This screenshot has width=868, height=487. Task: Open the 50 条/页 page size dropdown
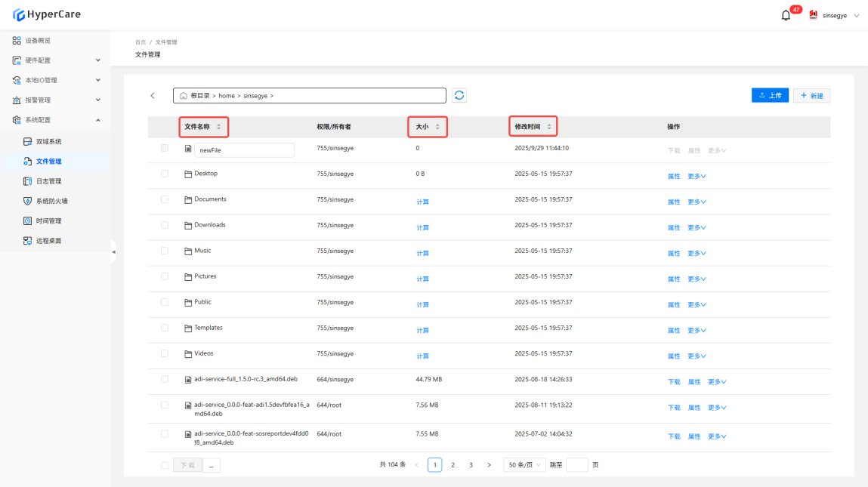coord(524,465)
